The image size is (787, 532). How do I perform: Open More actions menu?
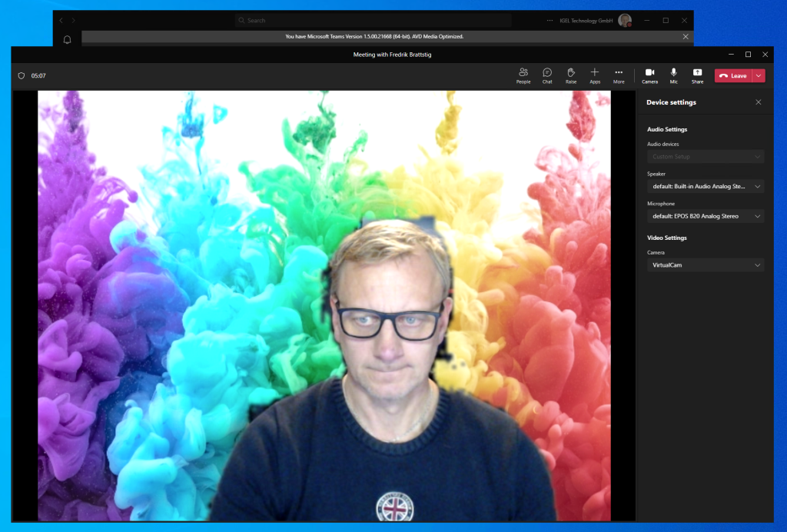(619, 75)
